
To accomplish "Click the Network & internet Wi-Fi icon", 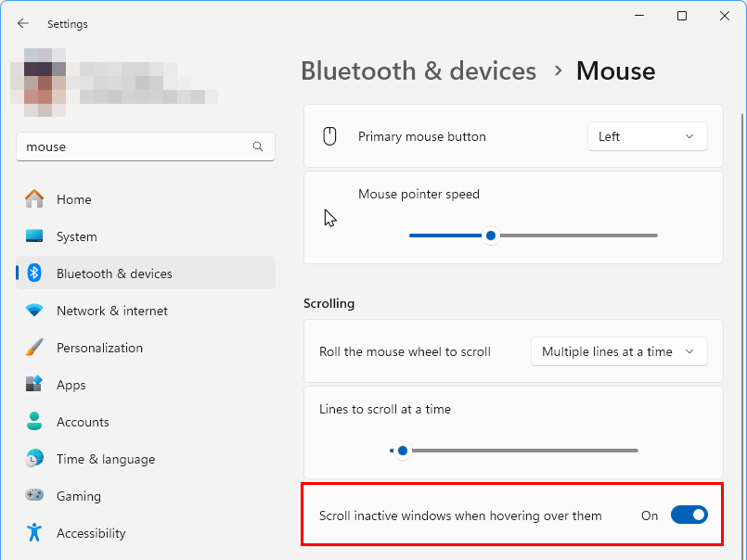I will [34, 311].
